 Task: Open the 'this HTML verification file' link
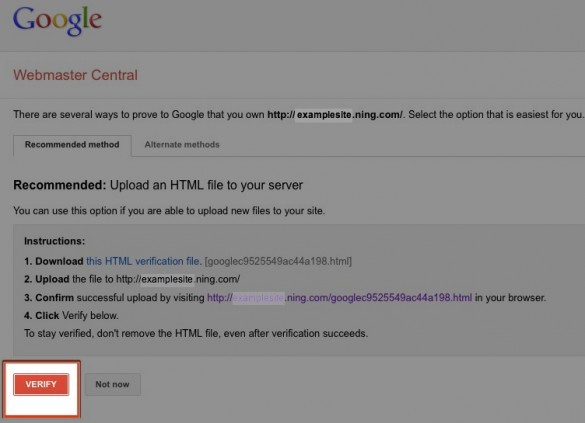point(144,261)
